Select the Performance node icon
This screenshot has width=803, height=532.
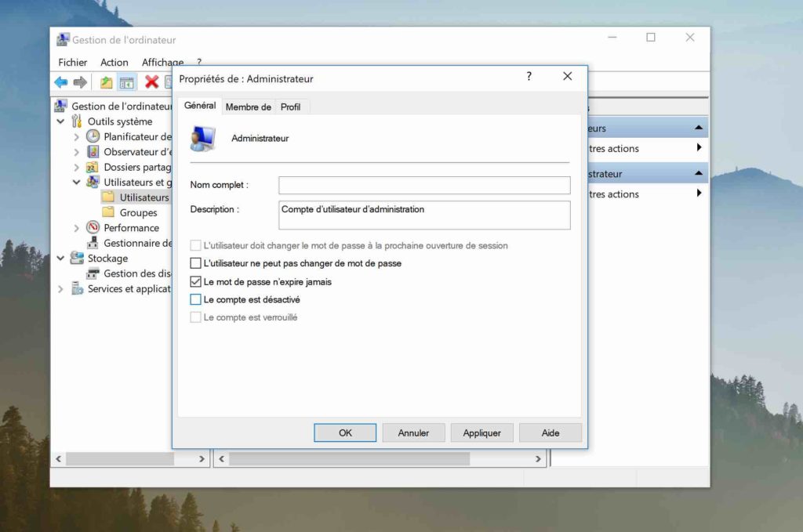92,227
